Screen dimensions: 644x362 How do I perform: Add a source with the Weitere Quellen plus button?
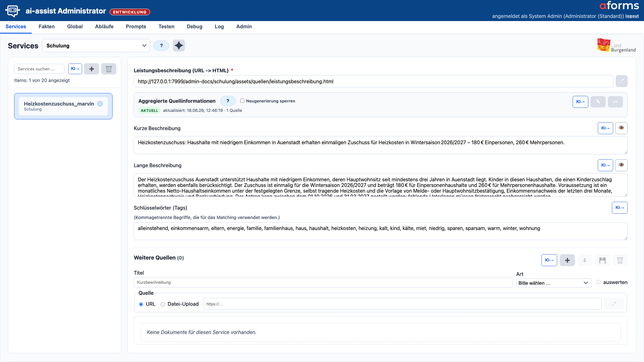(567, 260)
